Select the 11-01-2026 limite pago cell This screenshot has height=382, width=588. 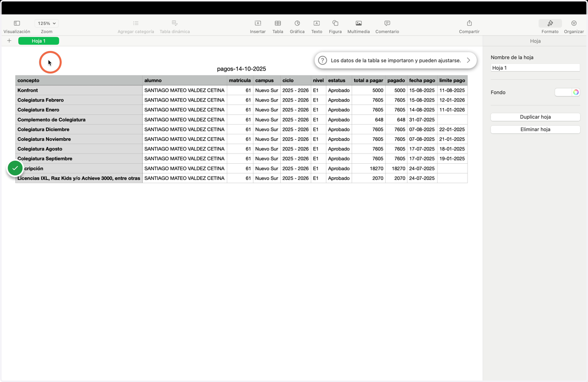click(x=452, y=110)
